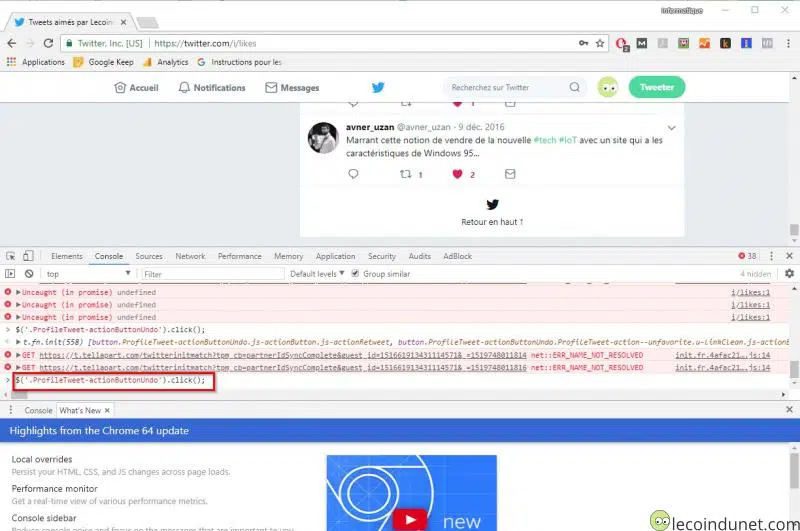Close the What's New tab

(107, 410)
